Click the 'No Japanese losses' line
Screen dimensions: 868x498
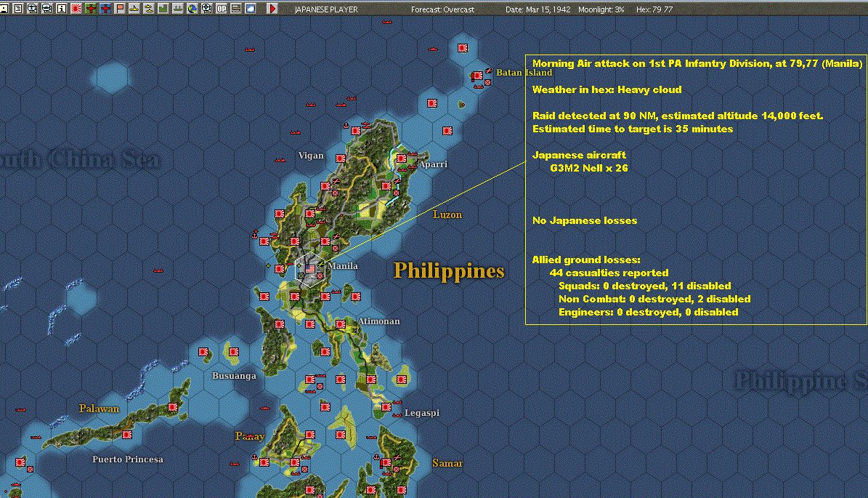[585, 220]
